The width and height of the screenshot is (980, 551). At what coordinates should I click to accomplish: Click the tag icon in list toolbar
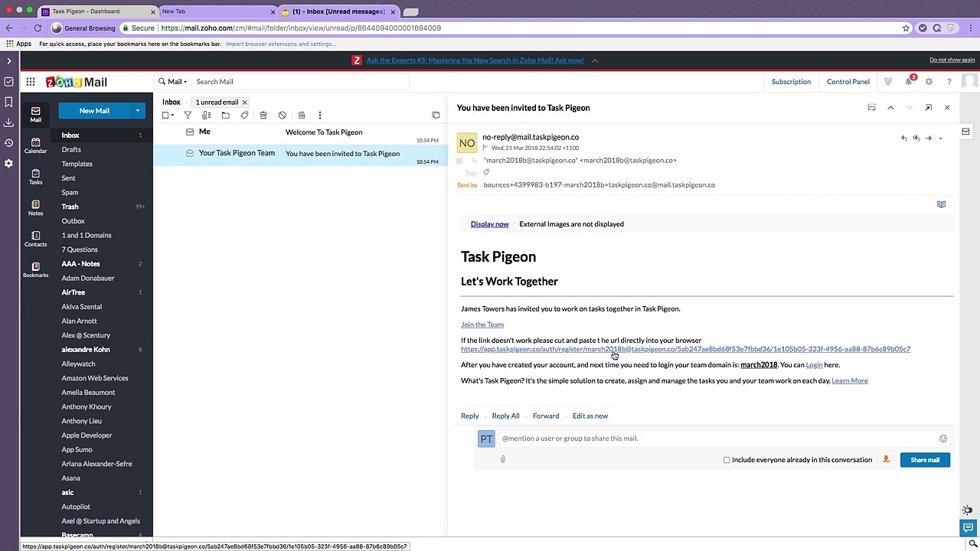tap(244, 115)
